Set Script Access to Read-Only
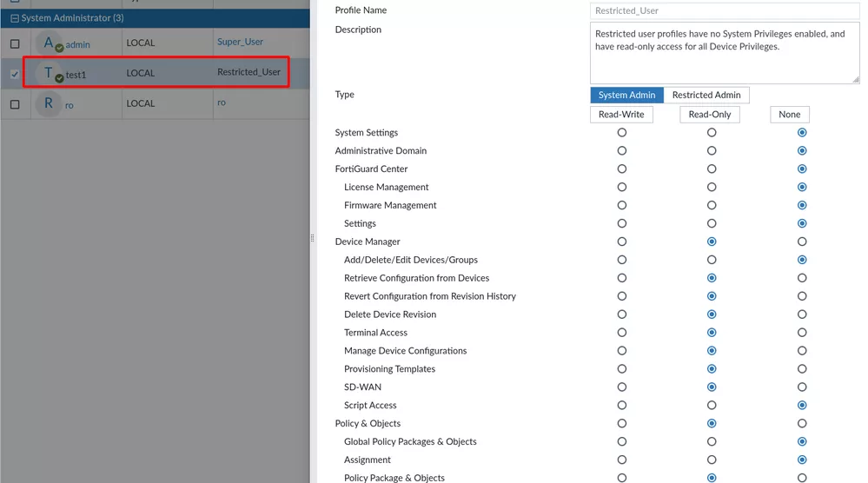 (x=712, y=406)
